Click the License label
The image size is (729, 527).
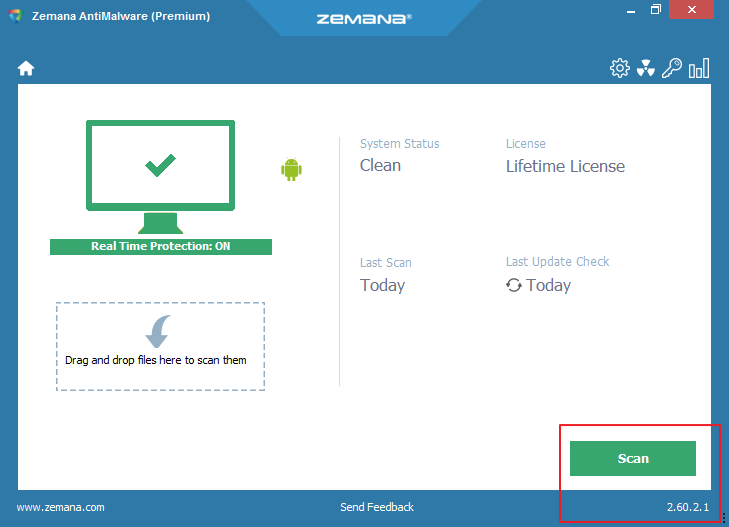[526, 144]
